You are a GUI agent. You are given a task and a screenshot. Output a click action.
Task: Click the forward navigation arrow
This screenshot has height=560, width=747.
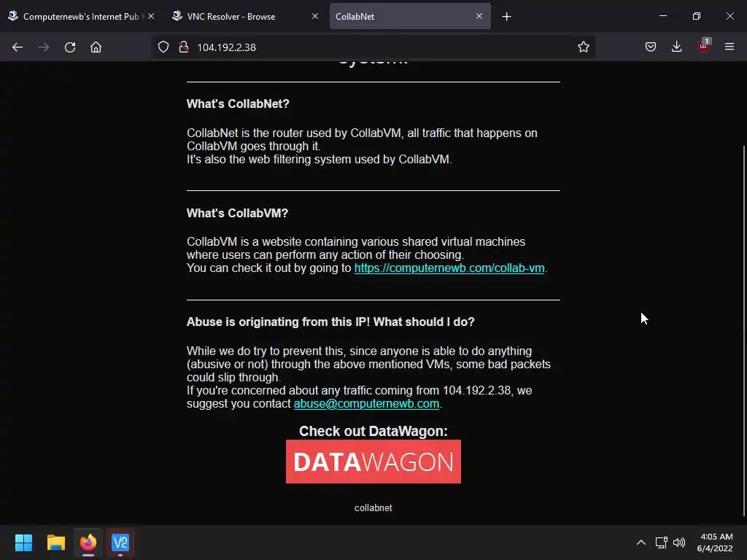[x=44, y=47]
